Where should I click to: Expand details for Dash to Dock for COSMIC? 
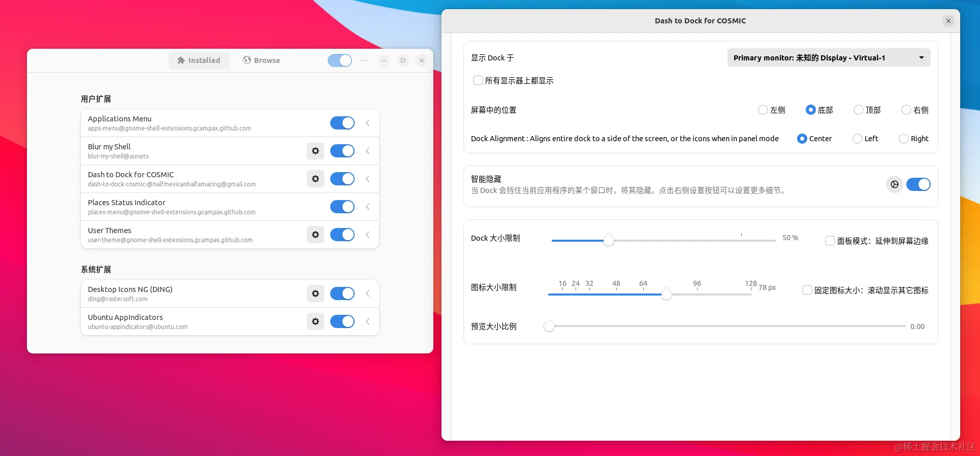[368, 179]
